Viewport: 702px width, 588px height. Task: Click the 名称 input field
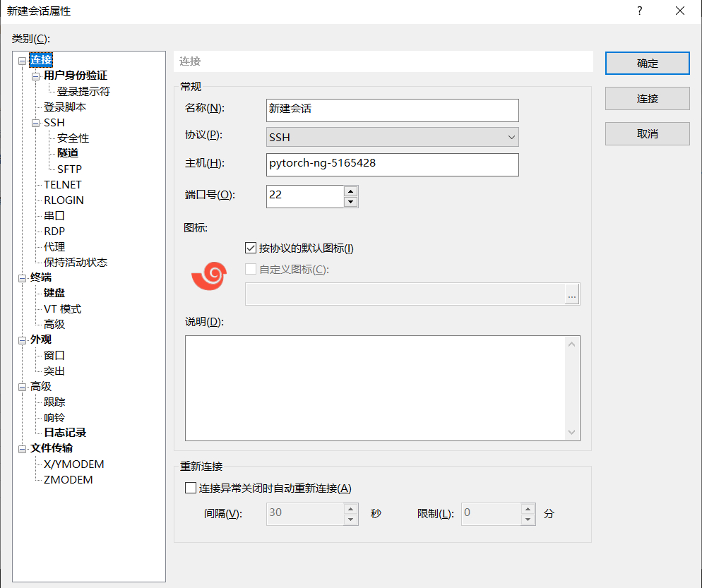pyautogui.click(x=392, y=110)
